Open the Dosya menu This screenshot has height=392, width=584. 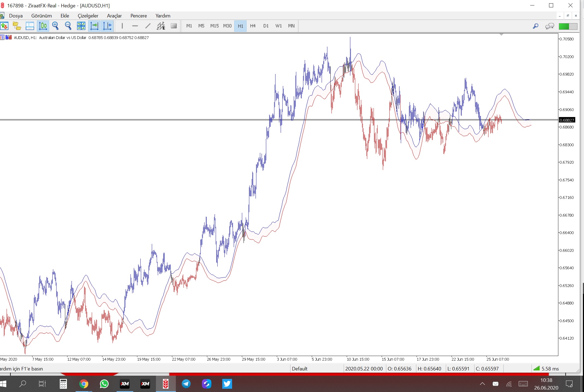pos(16,16)
